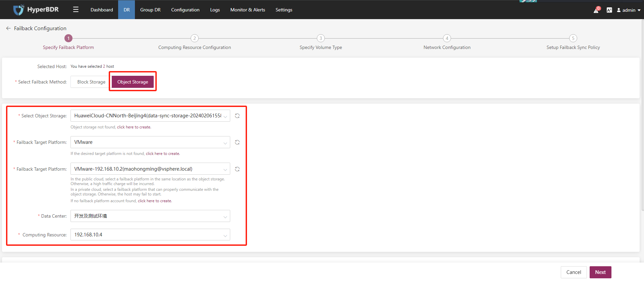Click the Specify Failback Platform step label
The width and height of the screenshot is (644, 282).
click(x=68, y=47)
